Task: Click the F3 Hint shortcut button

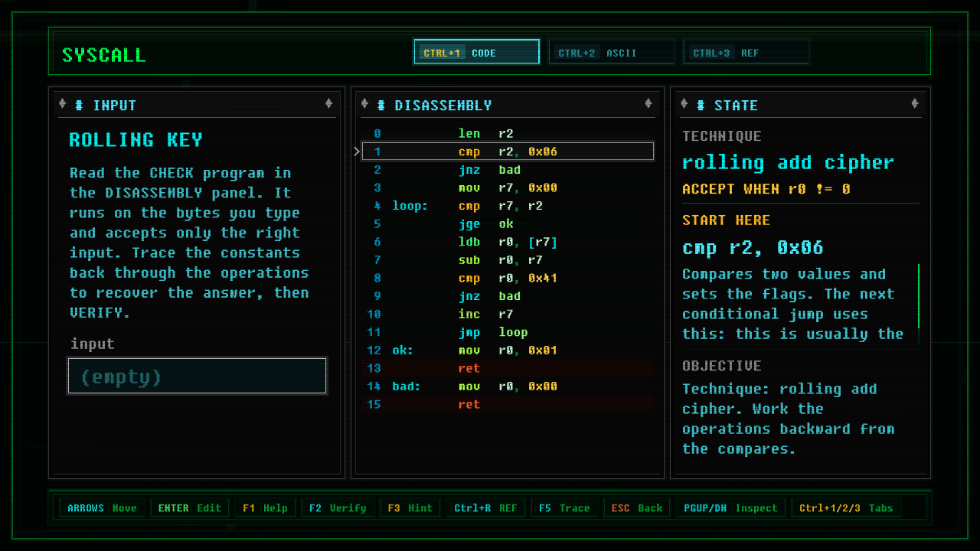Action: pyautogui.click(x=410, y=507)
